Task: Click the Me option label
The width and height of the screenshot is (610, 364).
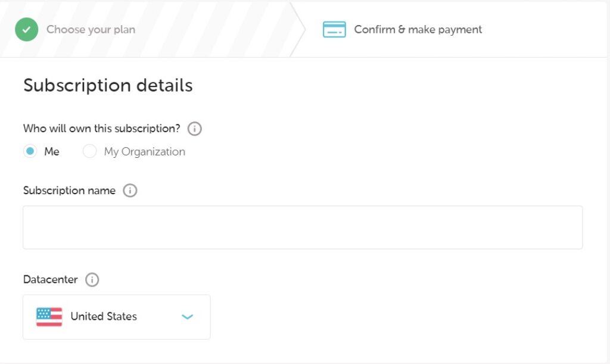Action: [x=52, y=152]
